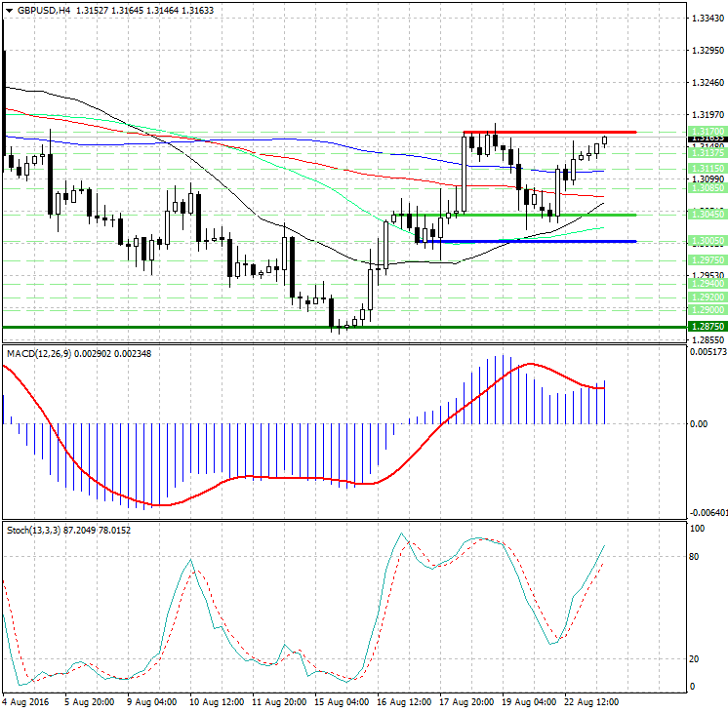This screenshot has height=713, width=728.
Task: Click the 17 Aug 20:00 time axis label
Action: pyautogui.click(x=466, y=701)
